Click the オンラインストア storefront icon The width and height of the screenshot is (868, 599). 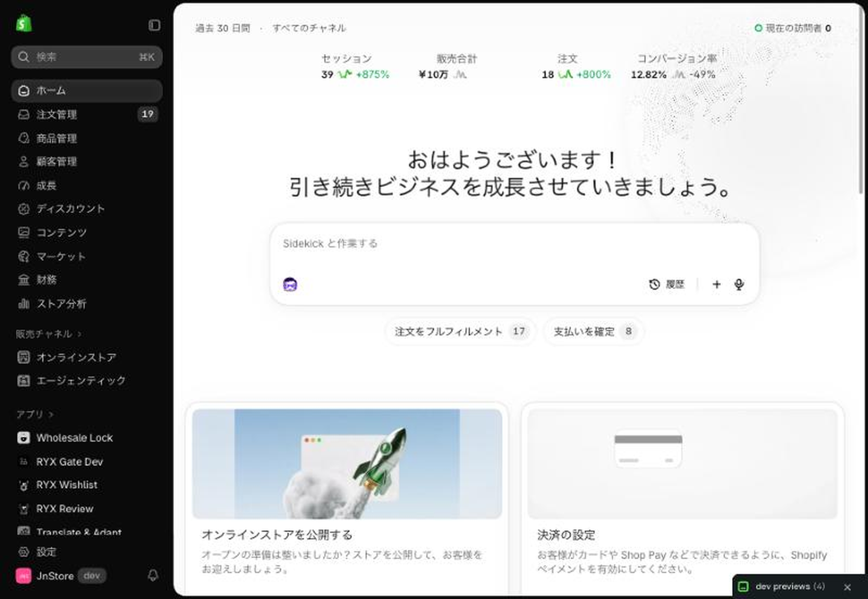tap(24, 357)
